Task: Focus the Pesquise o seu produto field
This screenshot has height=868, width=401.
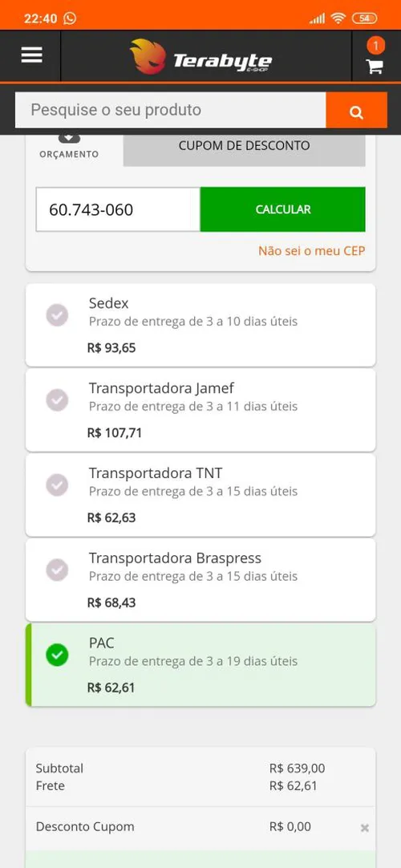Action: coord(170,110)
